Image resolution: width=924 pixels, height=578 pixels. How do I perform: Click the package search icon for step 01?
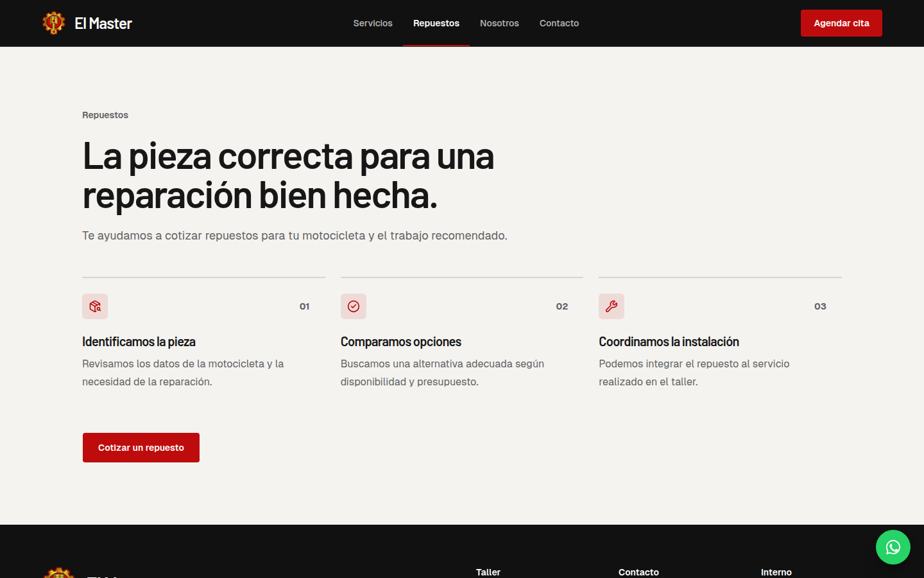[x=95, y=306]
